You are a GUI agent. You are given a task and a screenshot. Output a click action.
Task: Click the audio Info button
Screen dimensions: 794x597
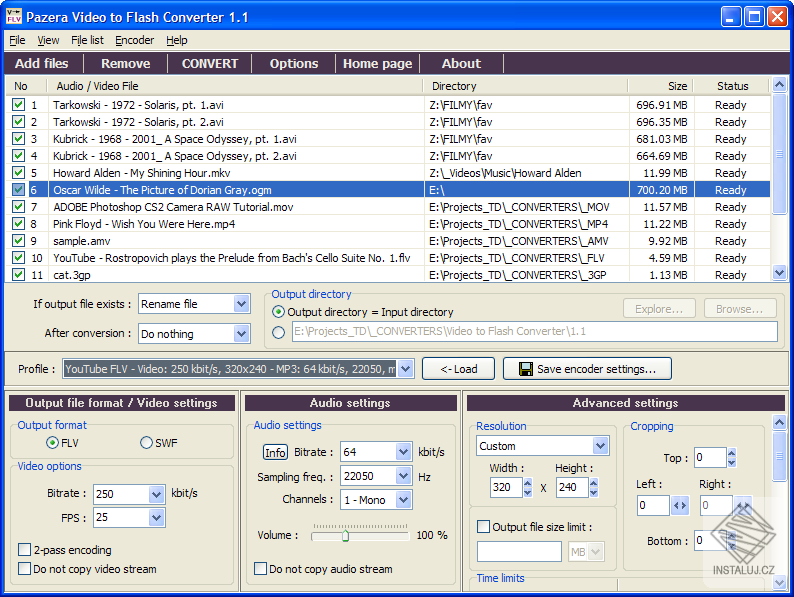coord(275,452)
